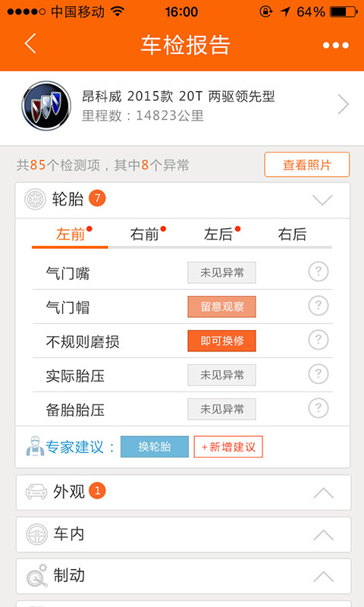Open help icon for 气门帽

pyautogui.click(x=318, y=306)
